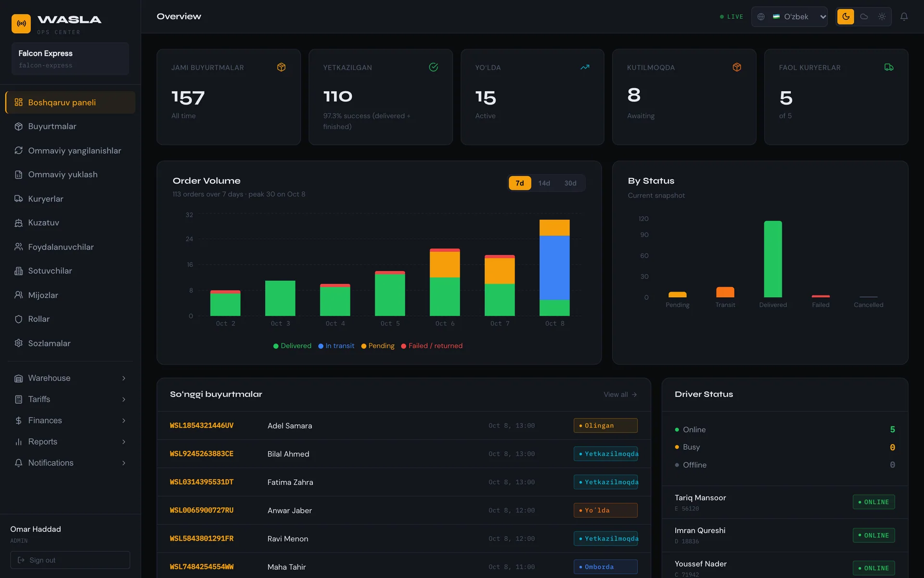Screen dimensions: 924x578
Task: Click the Kuryerlar truck icon in the sidebar
Action: [x=19, y=198]
